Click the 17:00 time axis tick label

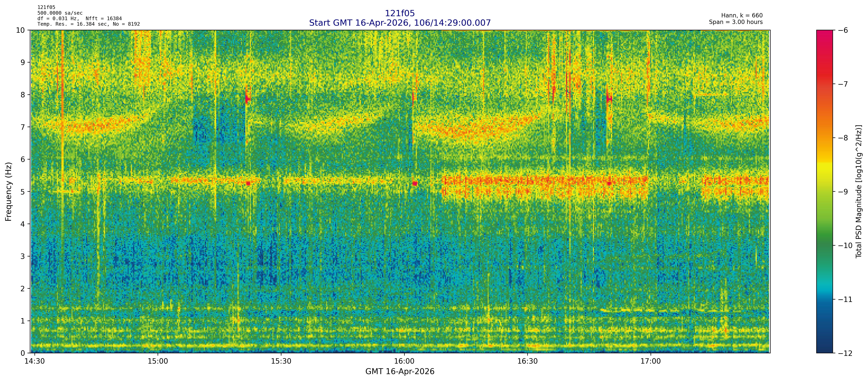tap(650, 361)
